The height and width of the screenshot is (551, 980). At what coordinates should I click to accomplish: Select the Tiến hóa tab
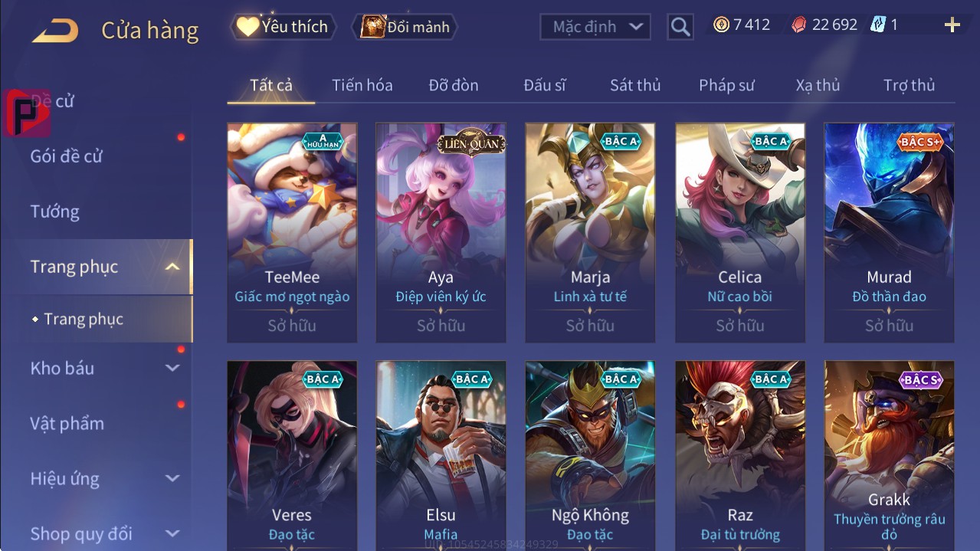(x=362, y=85)
